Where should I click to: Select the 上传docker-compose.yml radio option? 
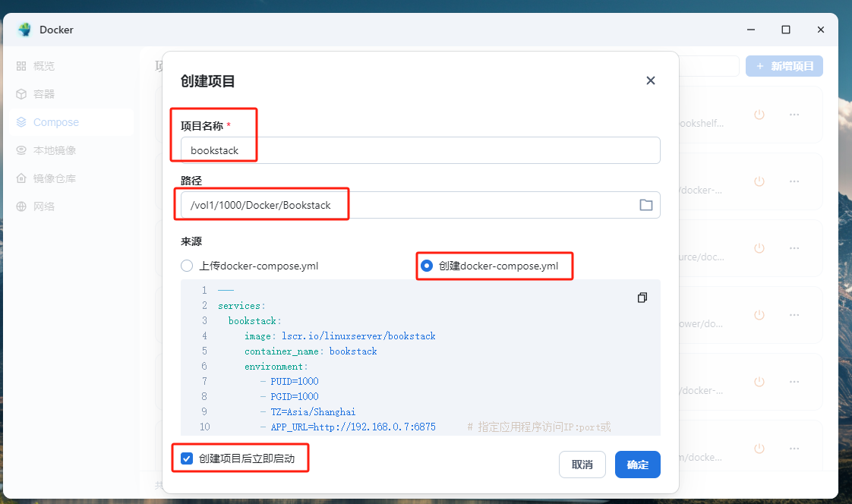tap(187, 266)
